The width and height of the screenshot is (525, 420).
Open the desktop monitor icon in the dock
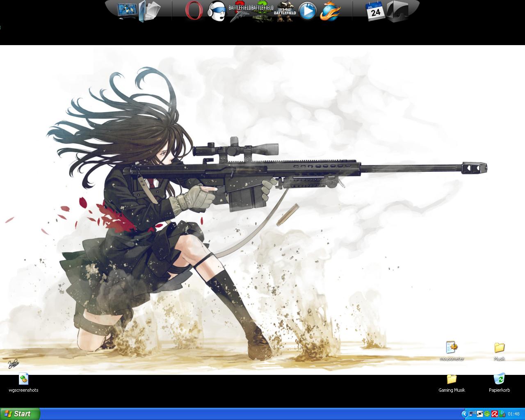coord(128,10)
